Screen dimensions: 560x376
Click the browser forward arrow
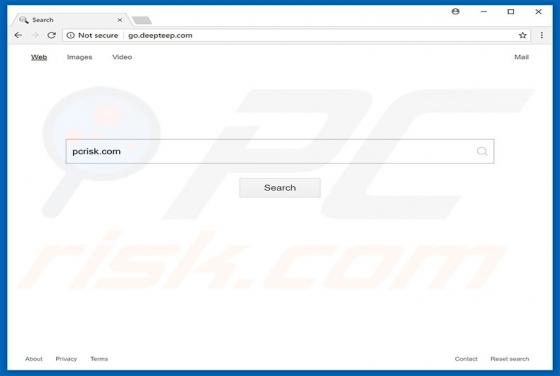click(x=35, y=35)
